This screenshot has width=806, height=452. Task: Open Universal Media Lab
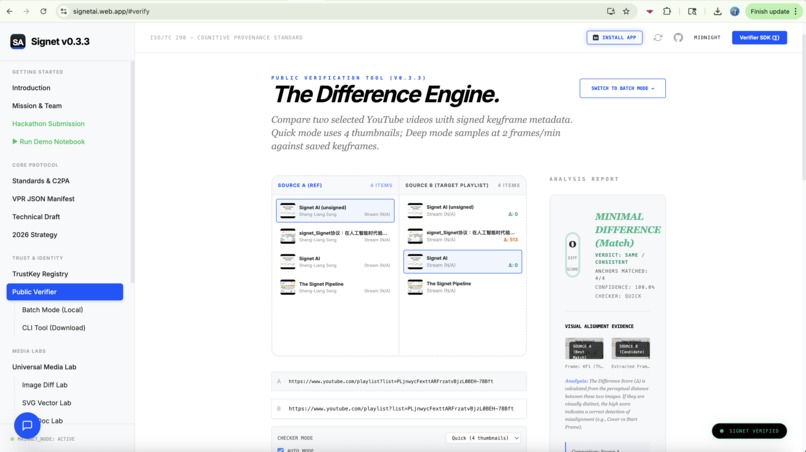coord(44,367)
